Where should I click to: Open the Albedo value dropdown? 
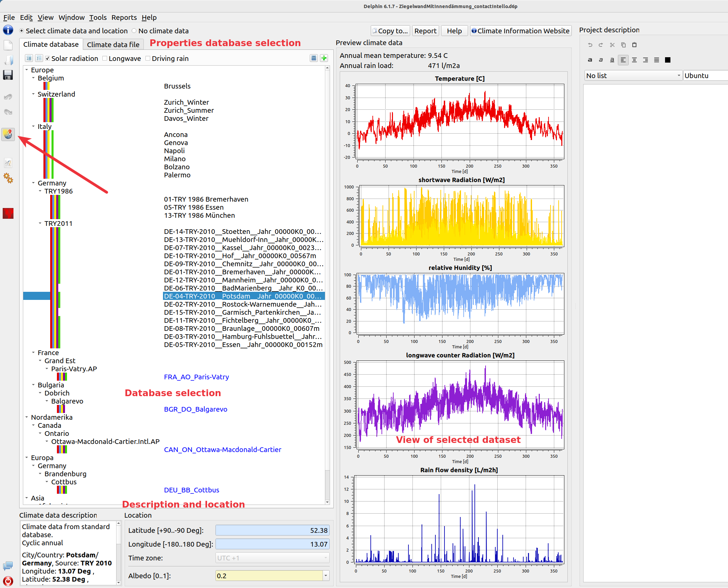(x=326, y=576)
